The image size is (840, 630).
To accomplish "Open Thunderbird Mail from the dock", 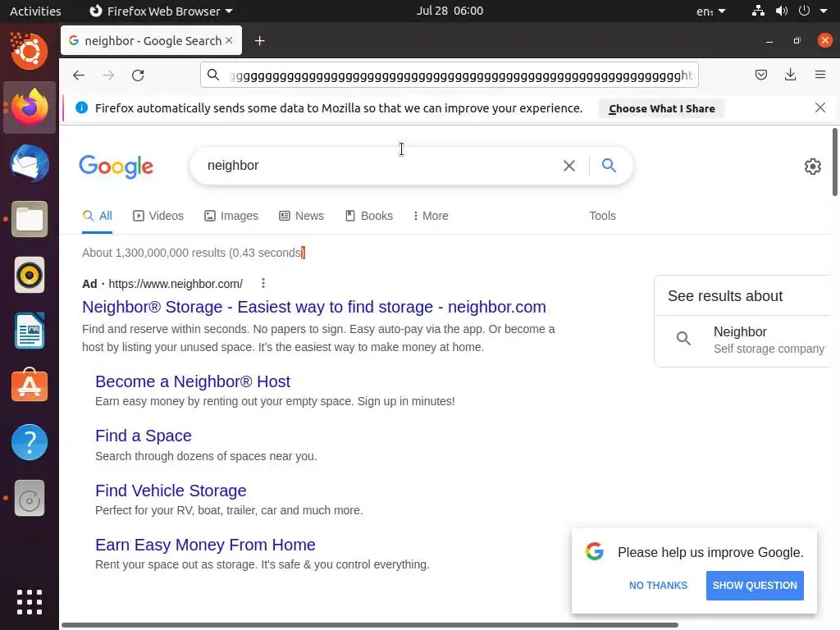I will tap(30, 163).
